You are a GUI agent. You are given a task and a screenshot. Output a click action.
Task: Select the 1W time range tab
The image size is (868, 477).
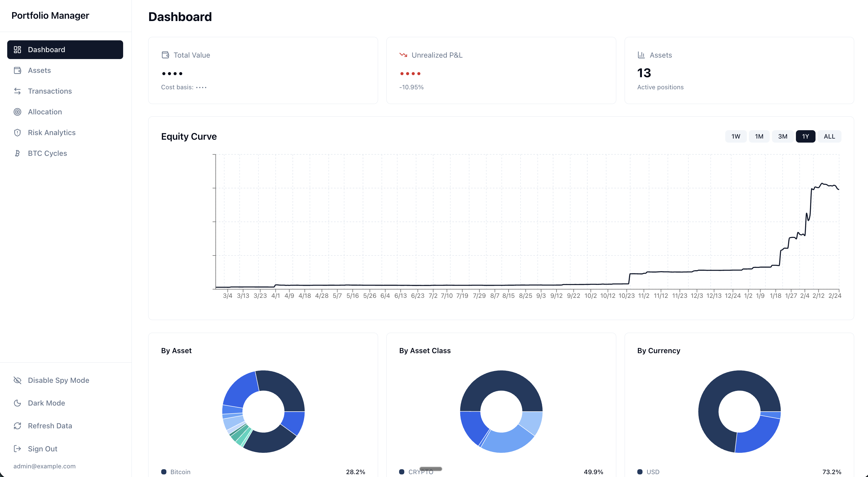(736, 136)
